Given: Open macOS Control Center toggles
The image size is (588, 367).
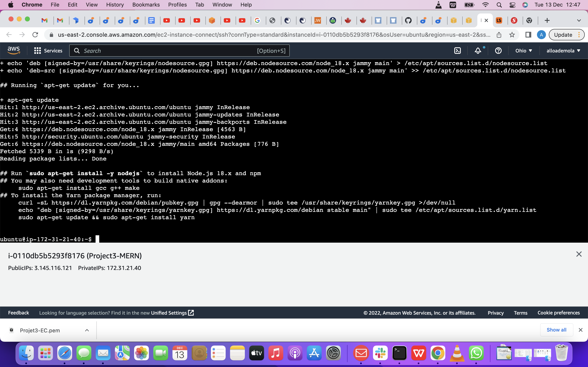Looking at the screenshot, I should [512, 5].
